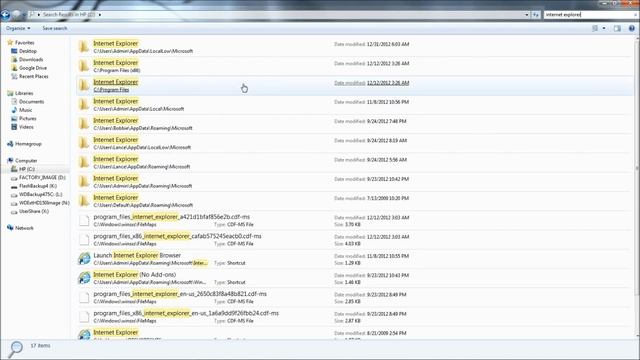Clear the search box with the X

[x=636, y=15]
